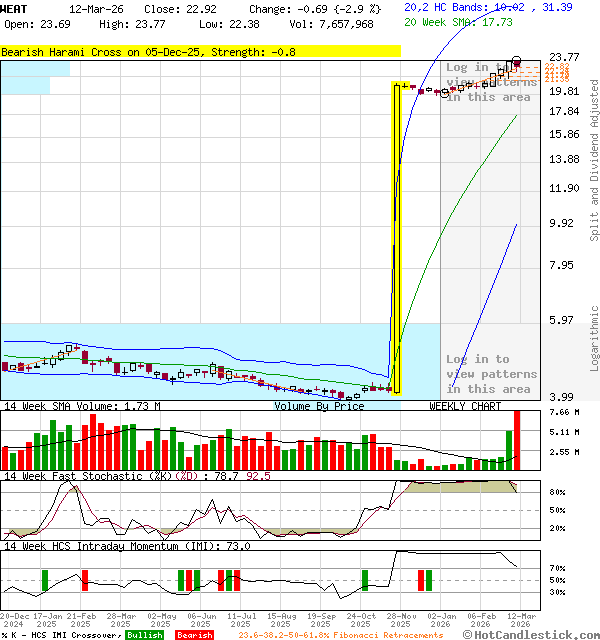Click the red Bearish legend badge

194,635
